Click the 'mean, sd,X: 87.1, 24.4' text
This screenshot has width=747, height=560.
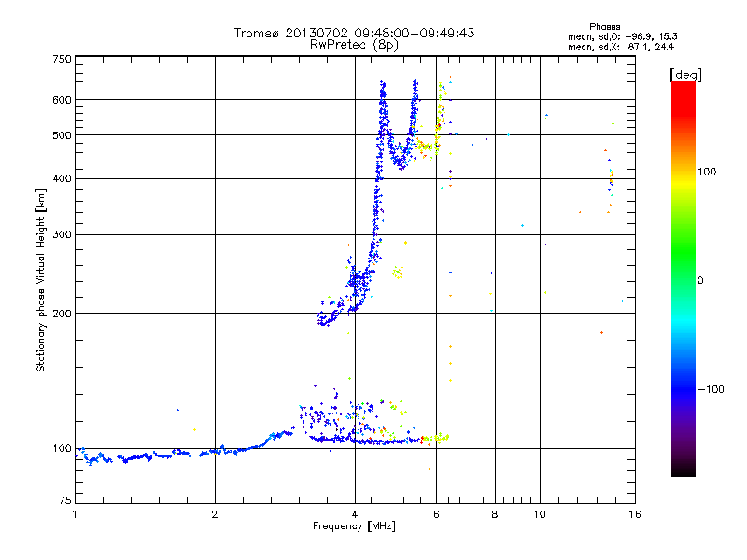621,47
